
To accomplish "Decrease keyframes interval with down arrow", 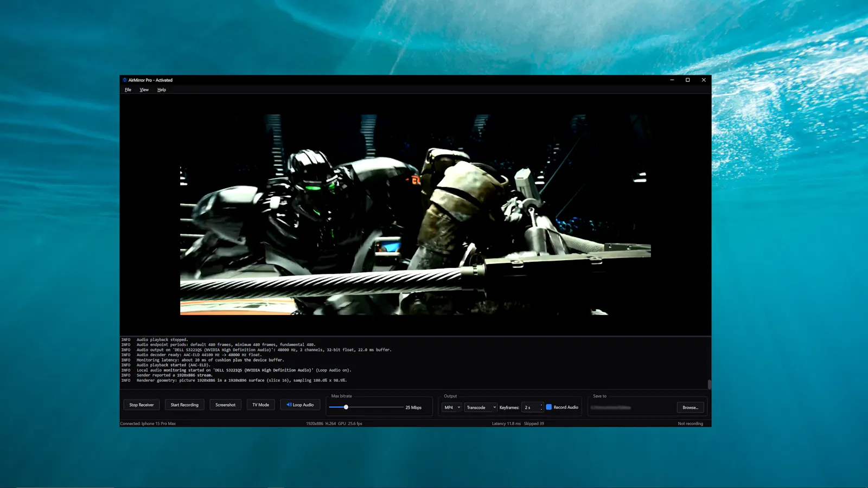I will (x=541, y=409).
